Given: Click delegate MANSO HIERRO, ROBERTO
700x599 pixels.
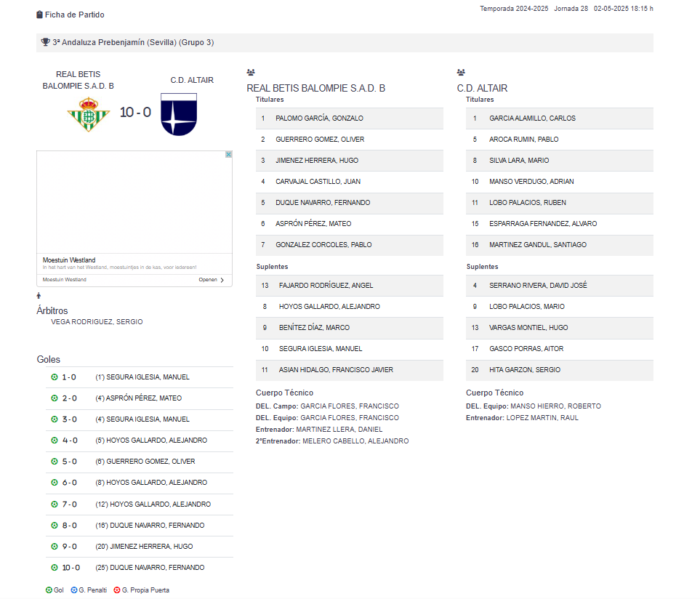Looking at the screenshot, I should point(555,406).
